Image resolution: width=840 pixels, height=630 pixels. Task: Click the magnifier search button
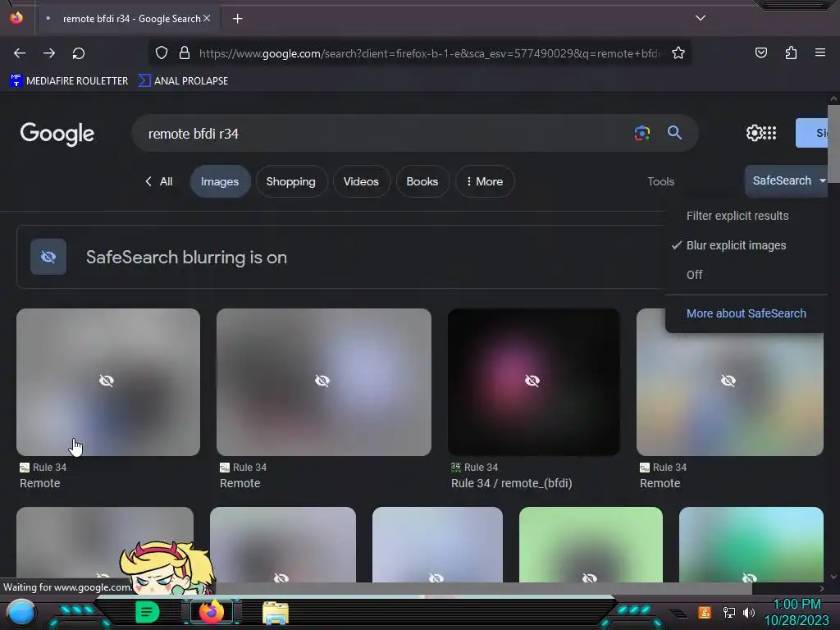point(674,133)
